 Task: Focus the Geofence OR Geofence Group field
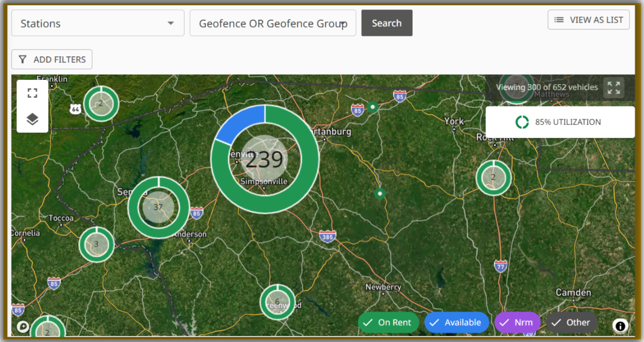pyautogui.click(x=273, y=23)
